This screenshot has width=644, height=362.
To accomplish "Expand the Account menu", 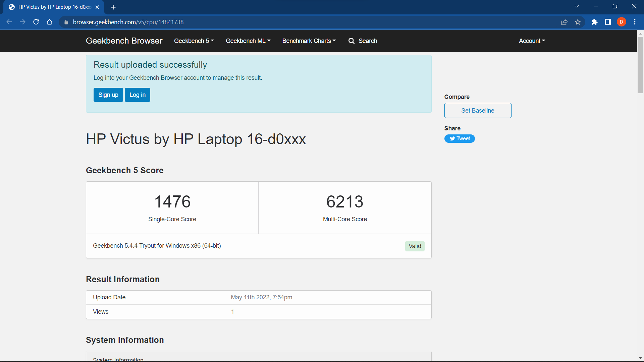I will pos(532,41).
